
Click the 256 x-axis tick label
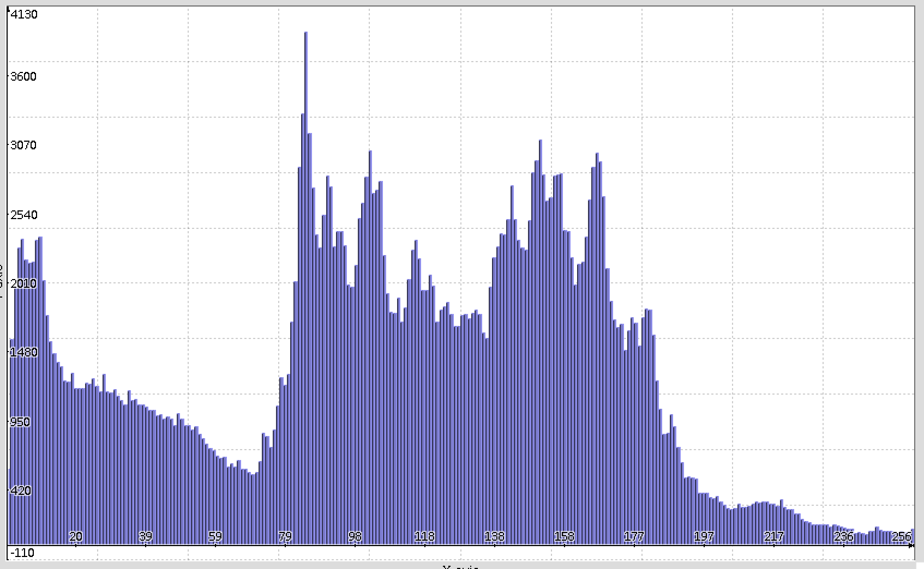point(902,536)
